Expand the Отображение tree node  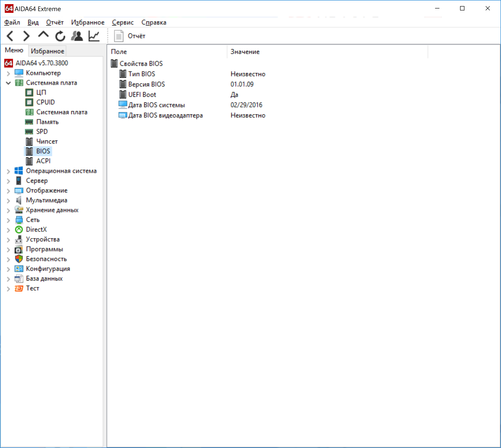pyautogui.click(x=8, y=191)
